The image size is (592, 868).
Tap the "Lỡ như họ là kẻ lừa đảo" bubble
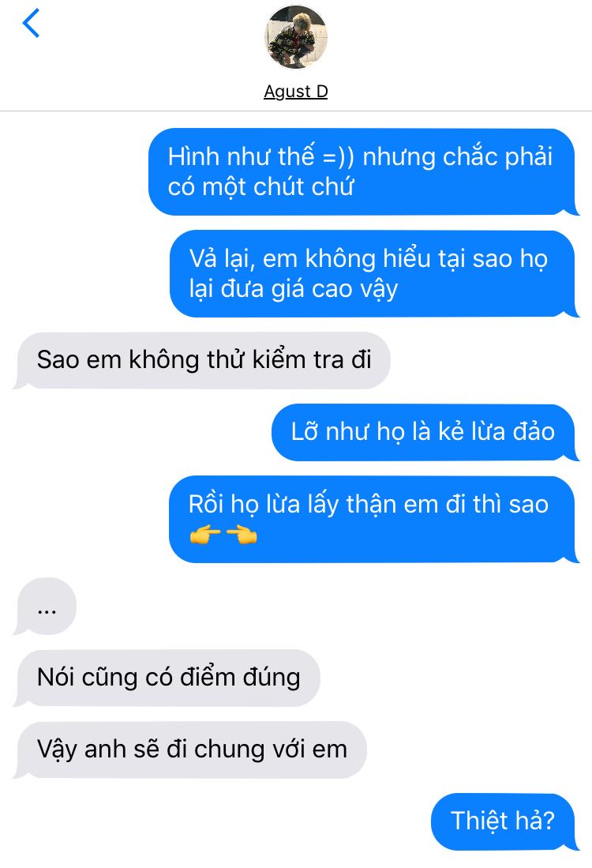[425, 432]
